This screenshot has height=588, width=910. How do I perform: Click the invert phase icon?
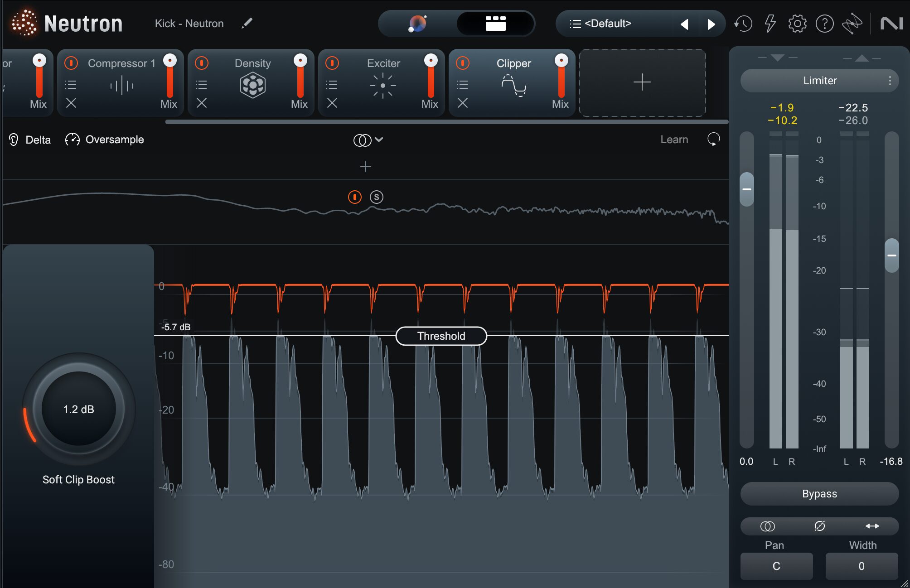click(819, 526)
